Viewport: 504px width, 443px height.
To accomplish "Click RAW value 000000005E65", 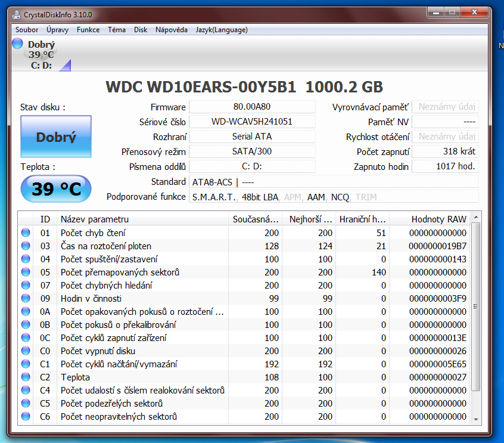I will 437,364.
